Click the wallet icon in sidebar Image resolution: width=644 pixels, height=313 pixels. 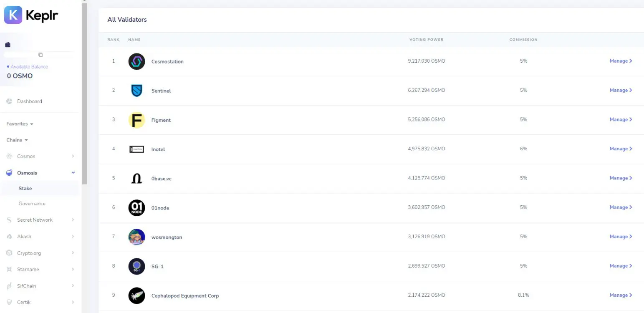(x=8, y=45)
